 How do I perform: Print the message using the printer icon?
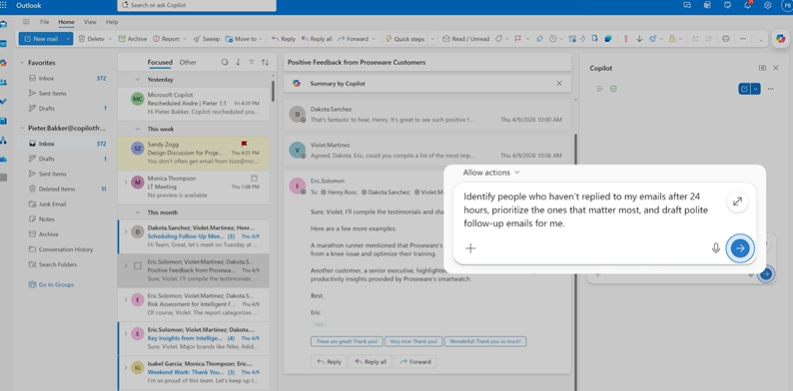(726, 39)
